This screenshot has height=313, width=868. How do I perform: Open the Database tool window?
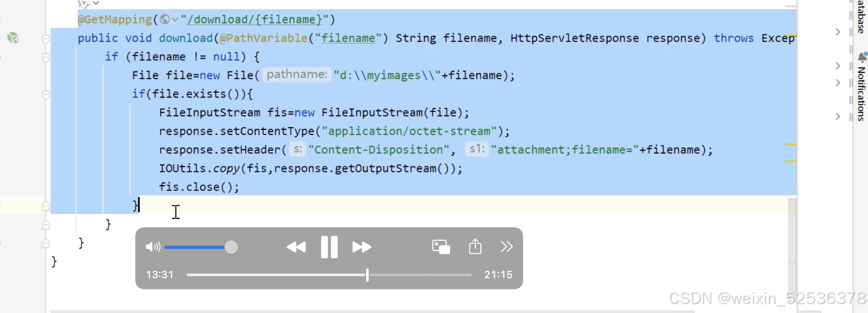[861, 16]
